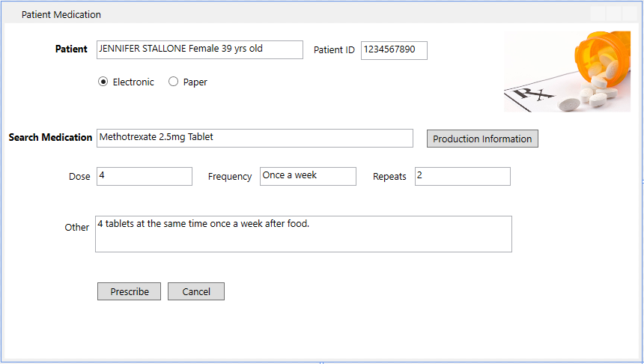Click the Repeats label
644x364 pixels.
tap(389, 177)
